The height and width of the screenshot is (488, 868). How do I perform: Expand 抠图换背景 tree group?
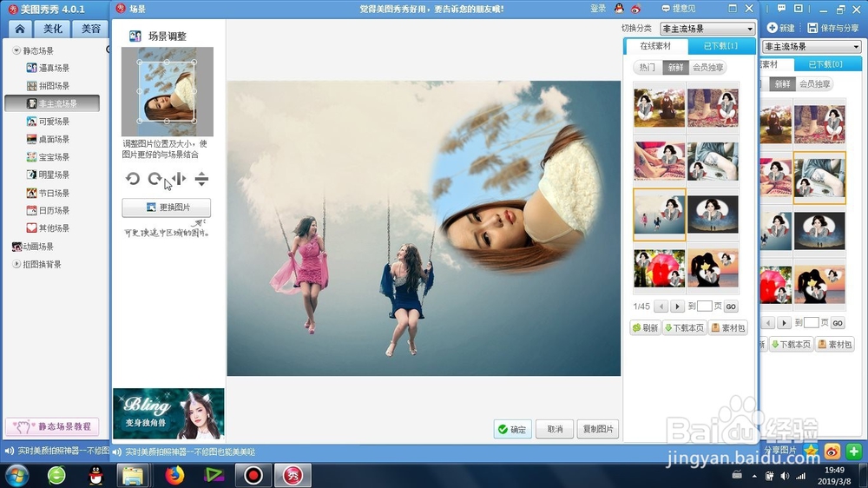pos(16,264)
